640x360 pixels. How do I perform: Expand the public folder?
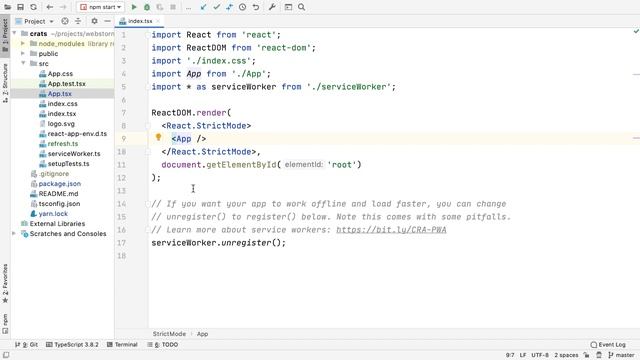(x=23, y=53)
